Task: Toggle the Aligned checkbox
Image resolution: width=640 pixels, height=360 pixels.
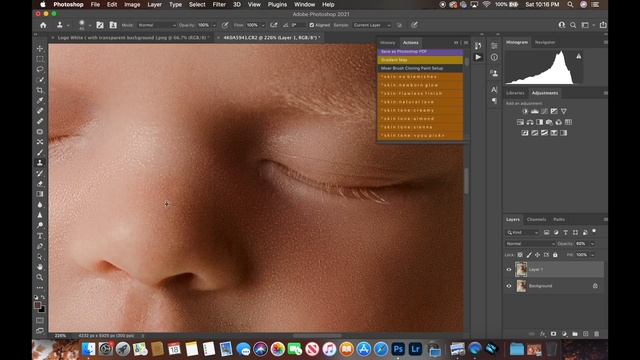Action: (312, 25)
